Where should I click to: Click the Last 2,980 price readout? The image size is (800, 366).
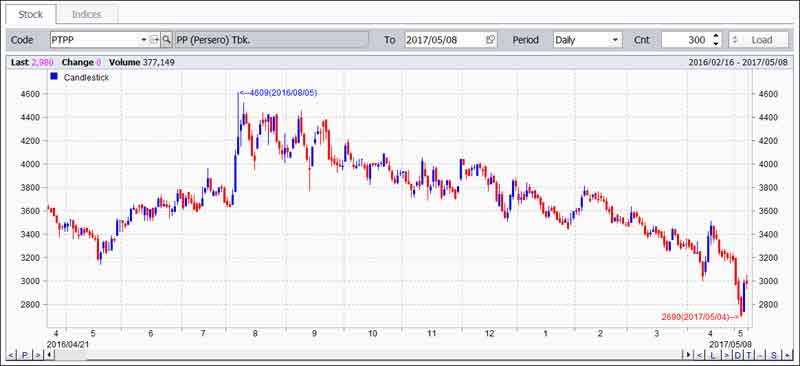(32, 62)
